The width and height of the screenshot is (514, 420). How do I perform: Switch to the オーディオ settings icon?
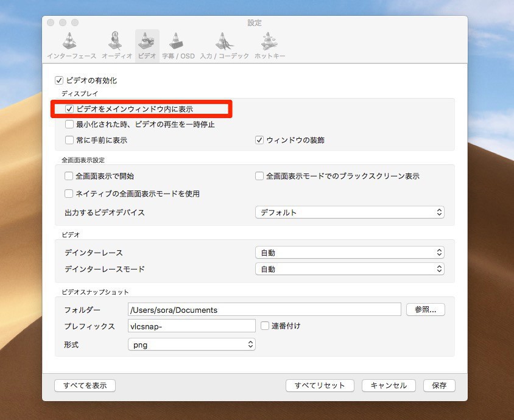tap(114, 43)
